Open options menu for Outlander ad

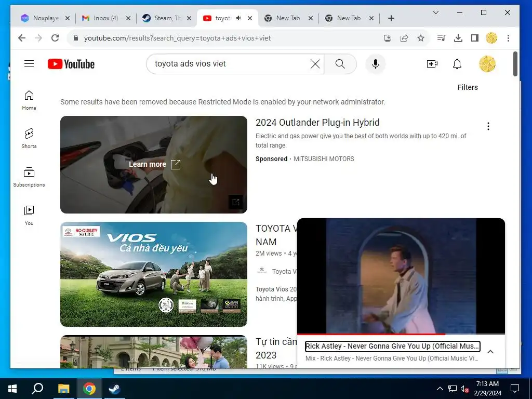click(488, 126)
